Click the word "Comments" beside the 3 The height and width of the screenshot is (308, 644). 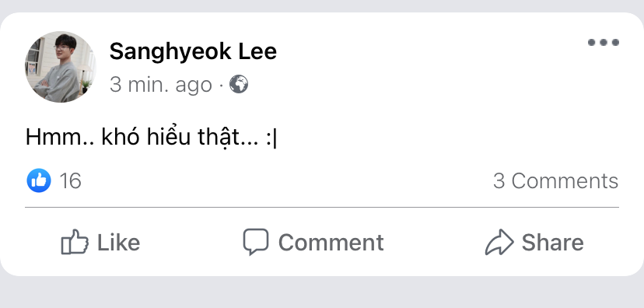coord(565,180)
